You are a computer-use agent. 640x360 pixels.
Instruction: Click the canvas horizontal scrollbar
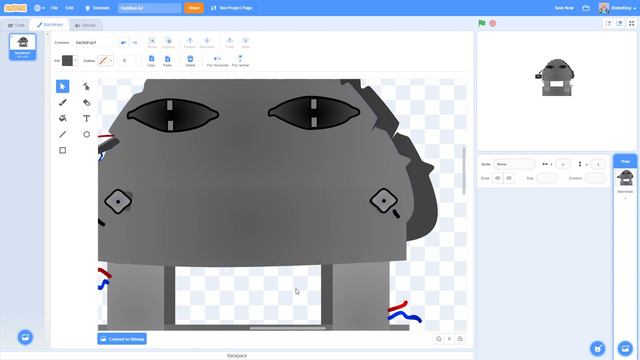click(x=288, y=328)
